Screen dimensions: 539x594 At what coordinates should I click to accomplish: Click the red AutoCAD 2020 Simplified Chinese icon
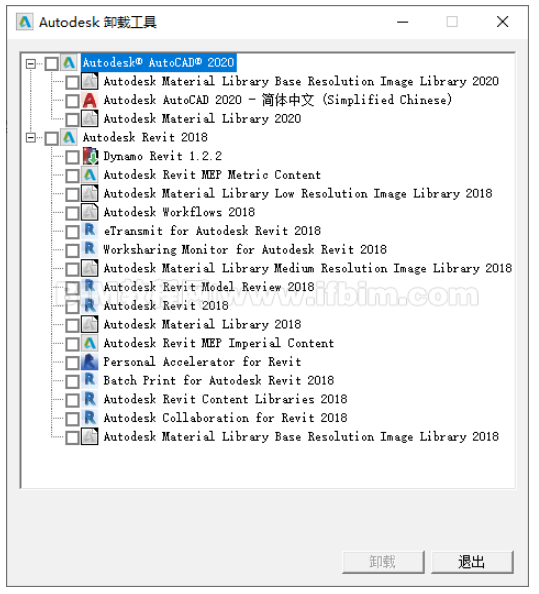point(90,100)
